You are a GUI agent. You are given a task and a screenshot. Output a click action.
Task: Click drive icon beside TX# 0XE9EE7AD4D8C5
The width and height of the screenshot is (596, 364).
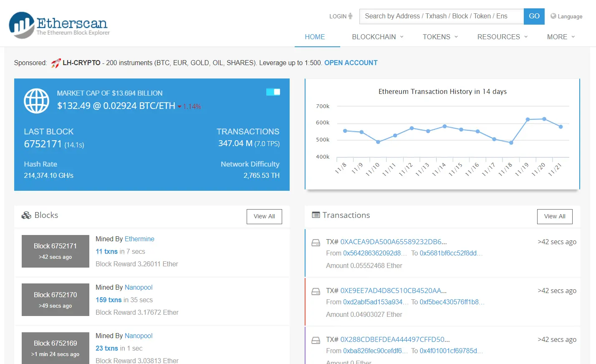pyautogui.click(x=316, y=291)
